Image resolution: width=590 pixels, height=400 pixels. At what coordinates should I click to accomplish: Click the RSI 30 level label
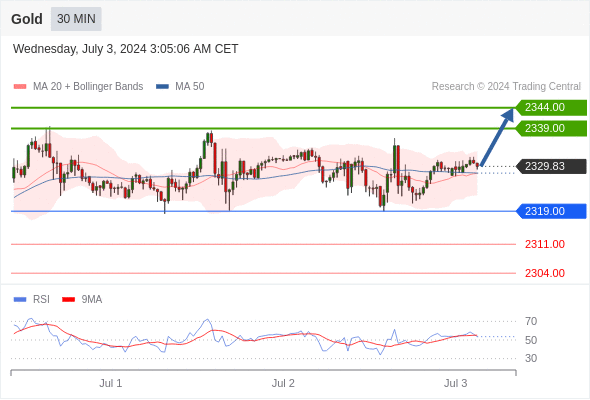tap(531, 358)
